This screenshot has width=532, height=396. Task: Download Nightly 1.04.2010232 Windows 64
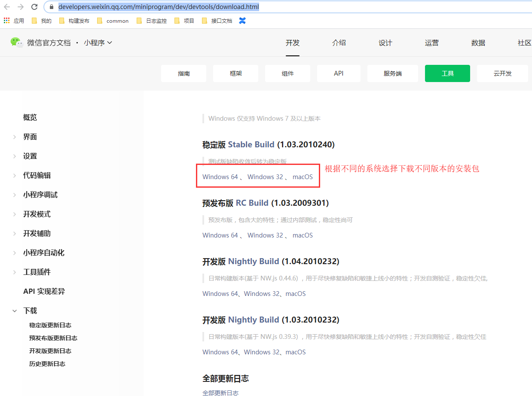click(220, 294)
